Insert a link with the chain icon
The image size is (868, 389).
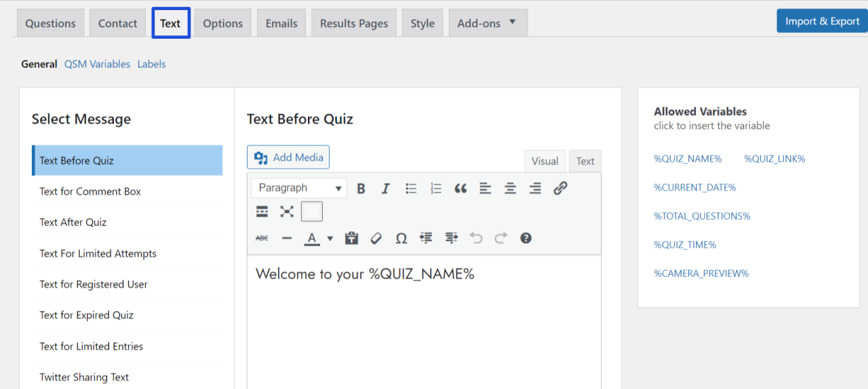pyautogui.click(x=560, y=189)
